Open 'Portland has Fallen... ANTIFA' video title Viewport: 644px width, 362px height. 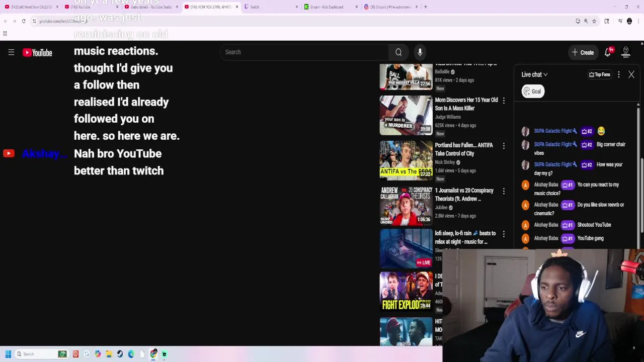coord(464,149)
